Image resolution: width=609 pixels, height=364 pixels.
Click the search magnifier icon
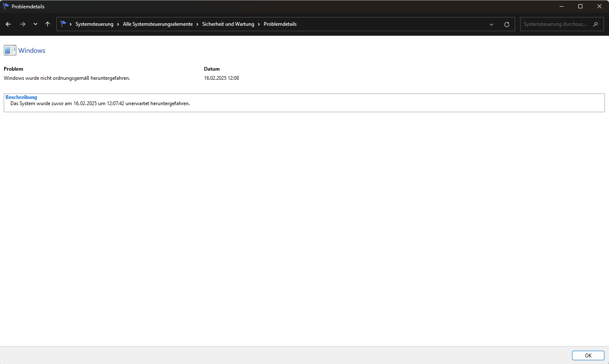pyautogui.click(x=596, y=24)
